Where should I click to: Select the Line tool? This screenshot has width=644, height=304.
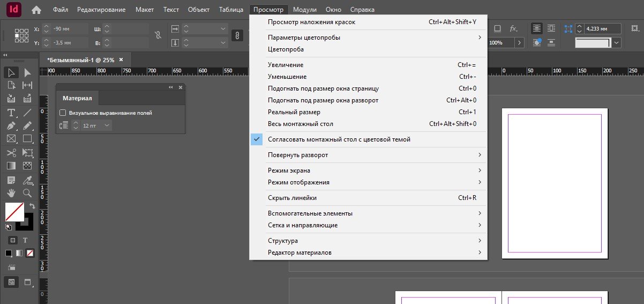27,113
